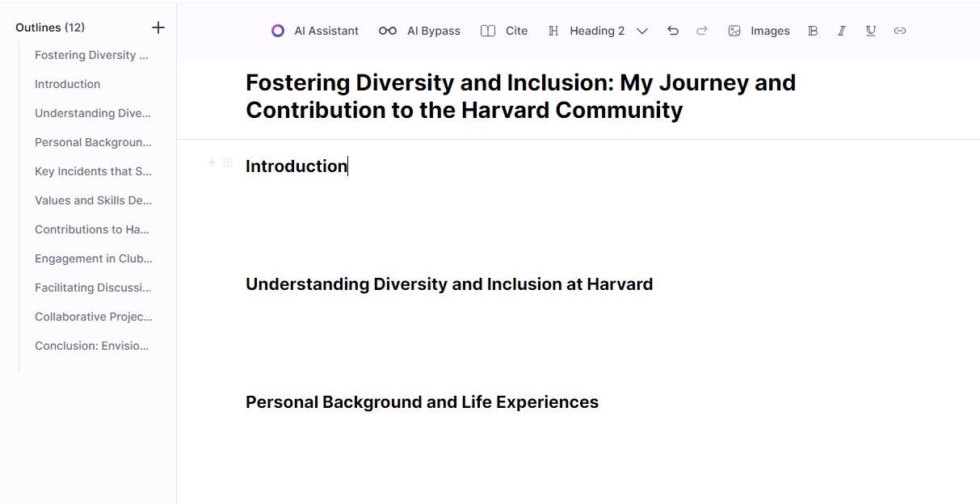
Task: Click the undo arrow icon
Action: tap(673, 31)
